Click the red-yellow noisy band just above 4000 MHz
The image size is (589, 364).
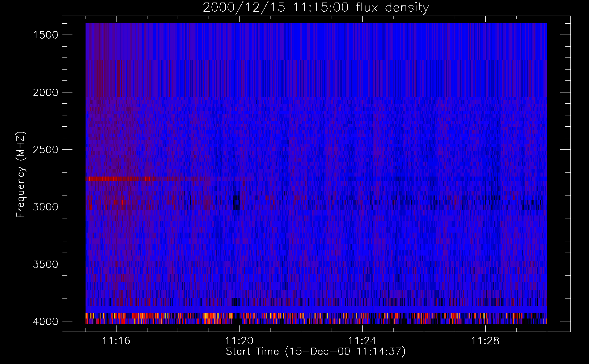(x=316, y=316)
